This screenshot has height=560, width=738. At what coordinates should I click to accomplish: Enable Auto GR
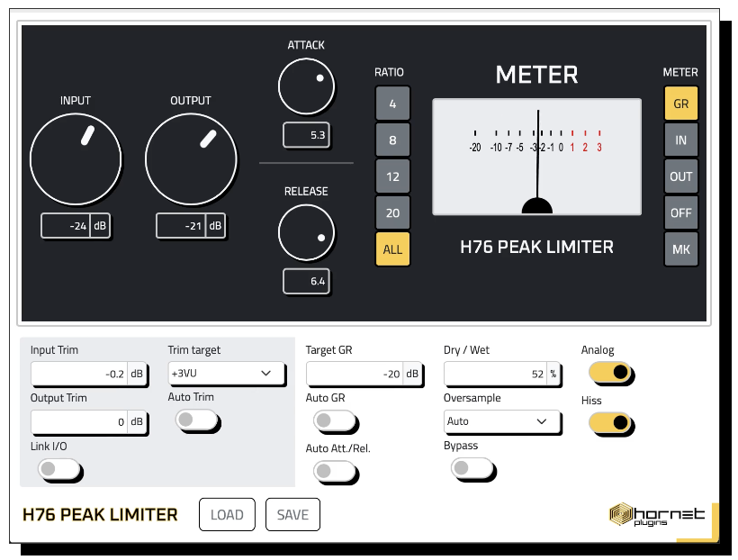336,420
